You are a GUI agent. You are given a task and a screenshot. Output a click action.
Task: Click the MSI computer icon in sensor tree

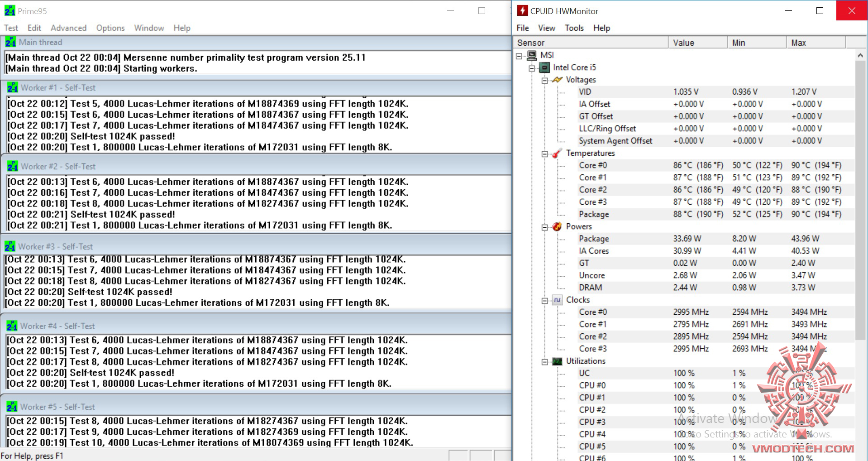532,55
